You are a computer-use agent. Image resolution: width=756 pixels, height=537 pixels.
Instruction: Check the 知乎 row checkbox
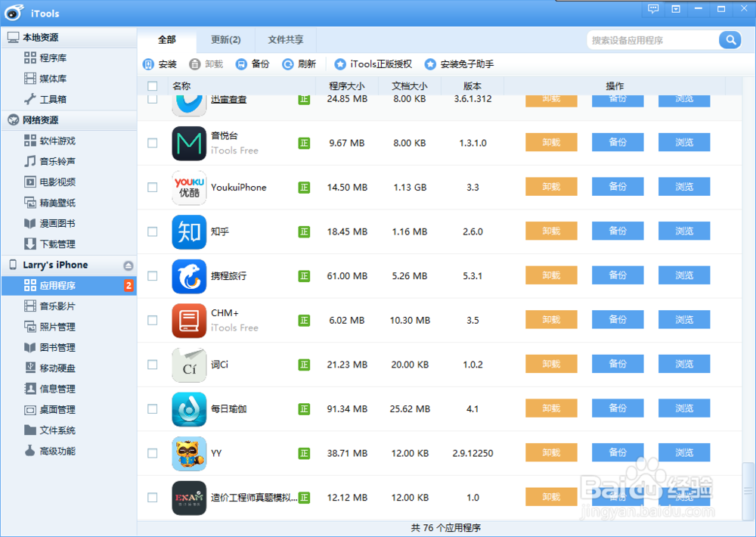click(x=153, y=231)
